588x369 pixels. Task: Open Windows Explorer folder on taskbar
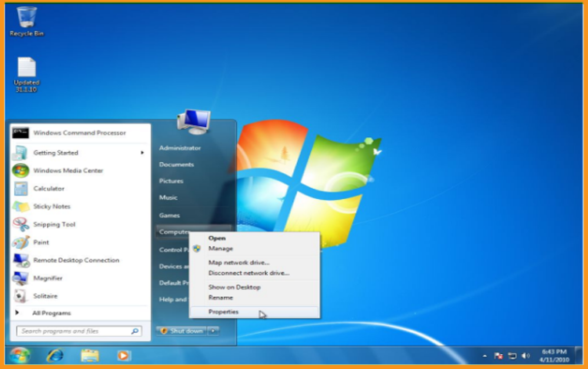pyautogui.click(x=90, y=355)
